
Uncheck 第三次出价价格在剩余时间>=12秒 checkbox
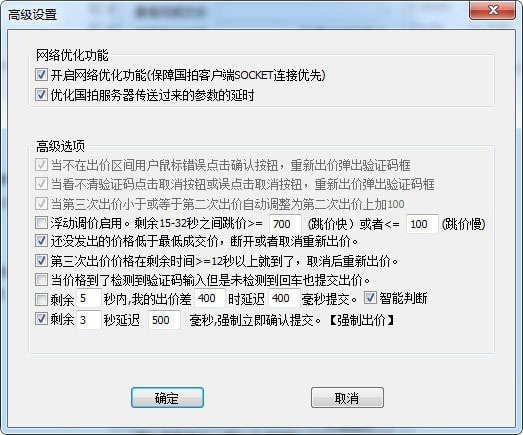pyautogui.click(x=41, y=261)
